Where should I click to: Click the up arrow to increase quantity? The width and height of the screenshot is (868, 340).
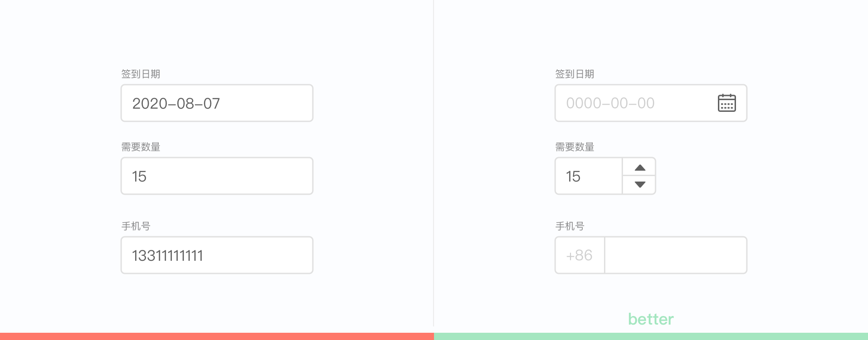pos(640,168)
